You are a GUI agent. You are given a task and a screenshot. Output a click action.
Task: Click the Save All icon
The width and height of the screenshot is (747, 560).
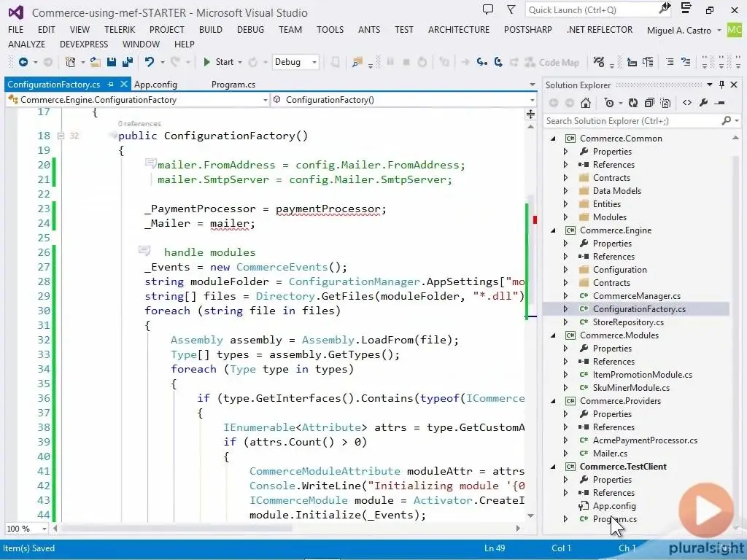(x=127, y=62)
